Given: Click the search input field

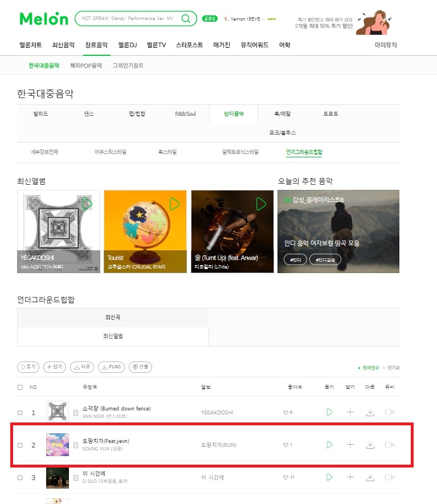Looking at the screenshot, I should tap(129, 18).
